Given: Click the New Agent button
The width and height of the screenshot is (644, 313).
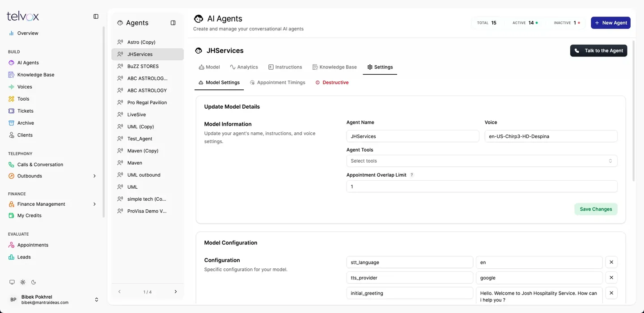Looking at the screenshot, I should click(610, 23).
